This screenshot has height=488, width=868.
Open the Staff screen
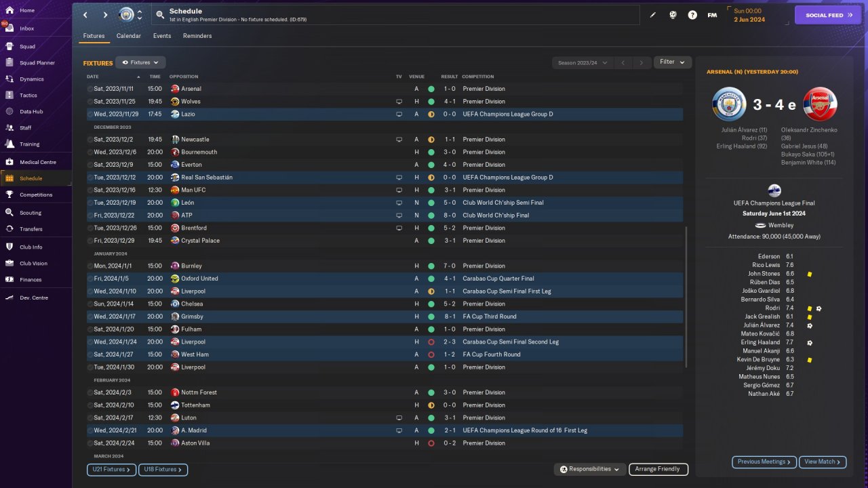pos(26,128)
